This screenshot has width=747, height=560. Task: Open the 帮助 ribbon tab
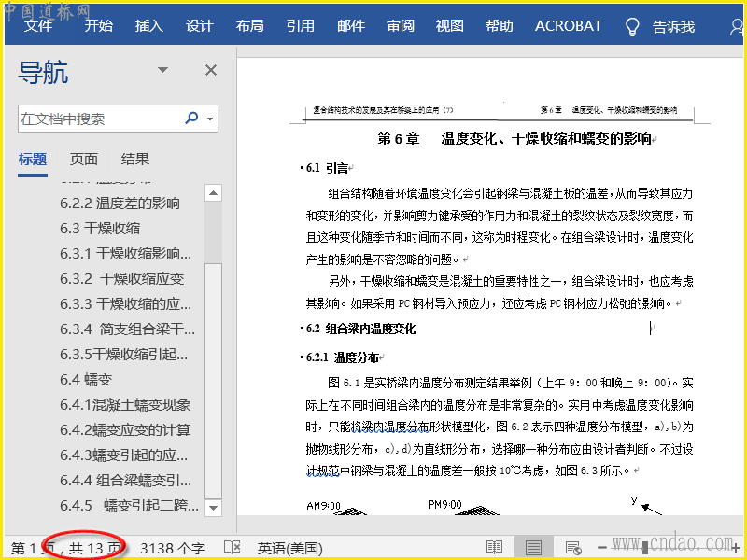tap(500, 26)
